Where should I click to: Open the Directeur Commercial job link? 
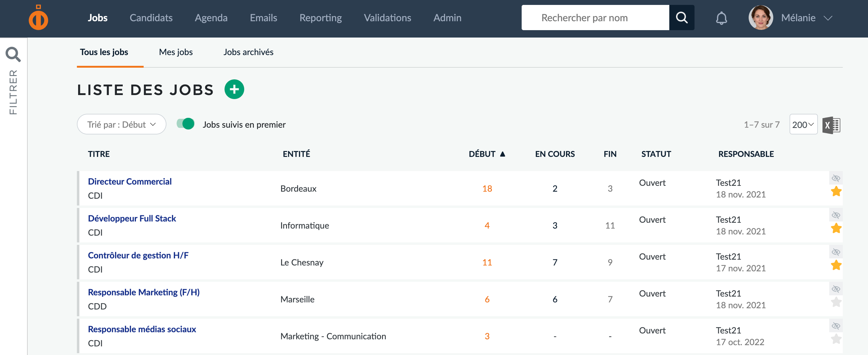(x=130, y=182)
